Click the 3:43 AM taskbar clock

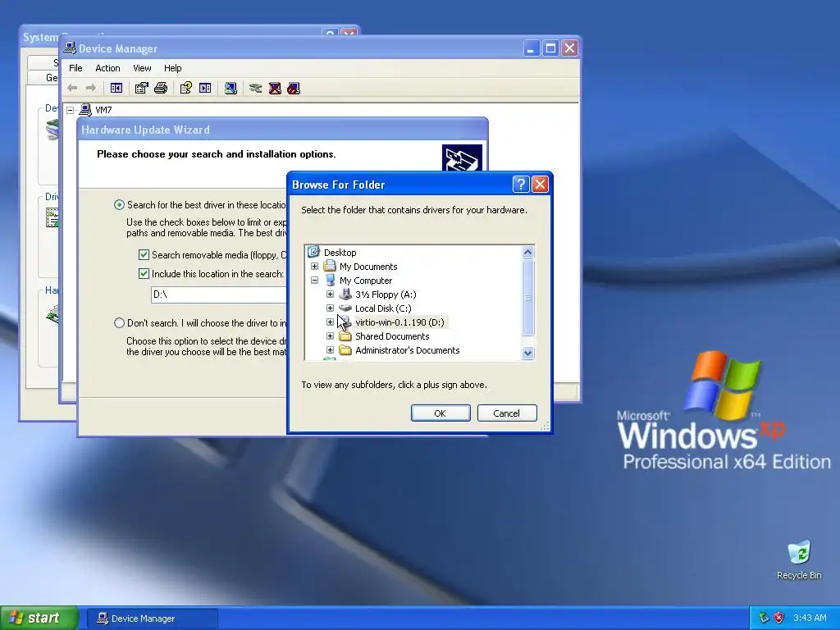810,618
